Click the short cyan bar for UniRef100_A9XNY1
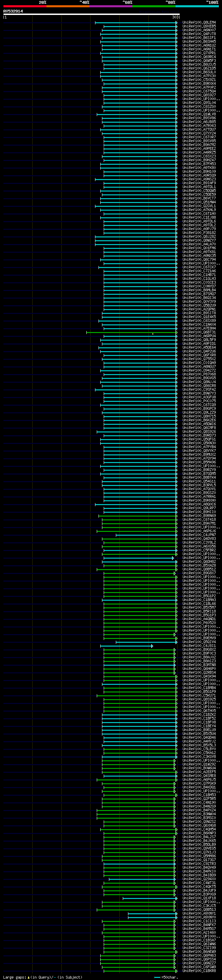 (153, 913)
